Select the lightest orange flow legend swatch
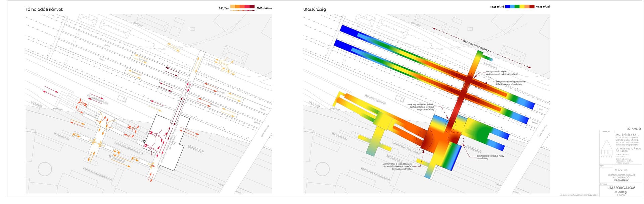The height and width of the screenshot is (204, 644). (233, 7)
